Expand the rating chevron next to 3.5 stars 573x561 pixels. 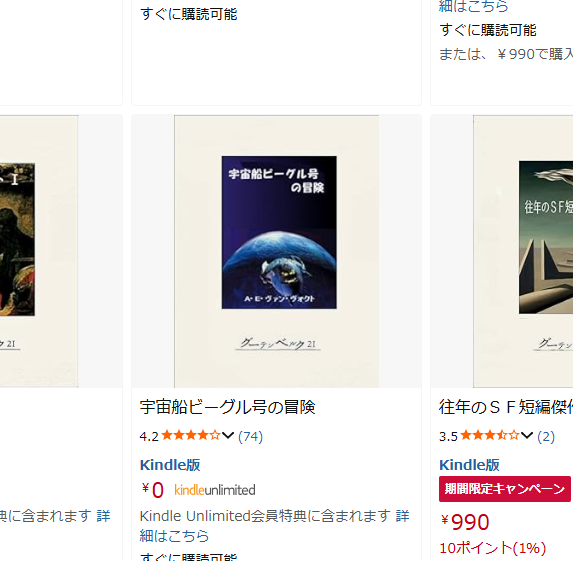527,436
